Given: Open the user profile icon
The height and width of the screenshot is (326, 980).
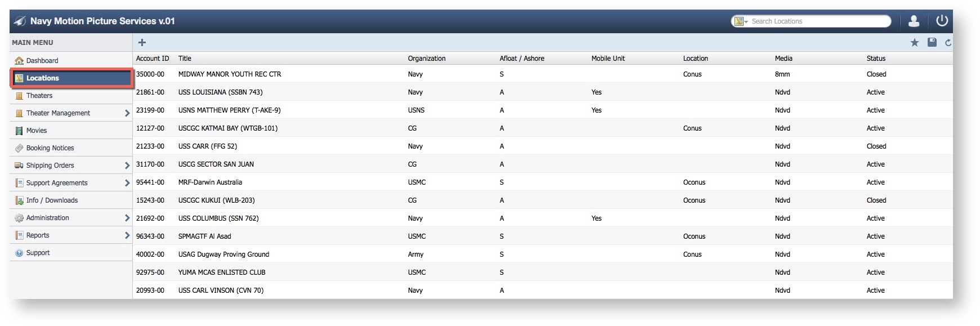Looking at the screenshot, I should pyautogui.click(x=914, y=21).
